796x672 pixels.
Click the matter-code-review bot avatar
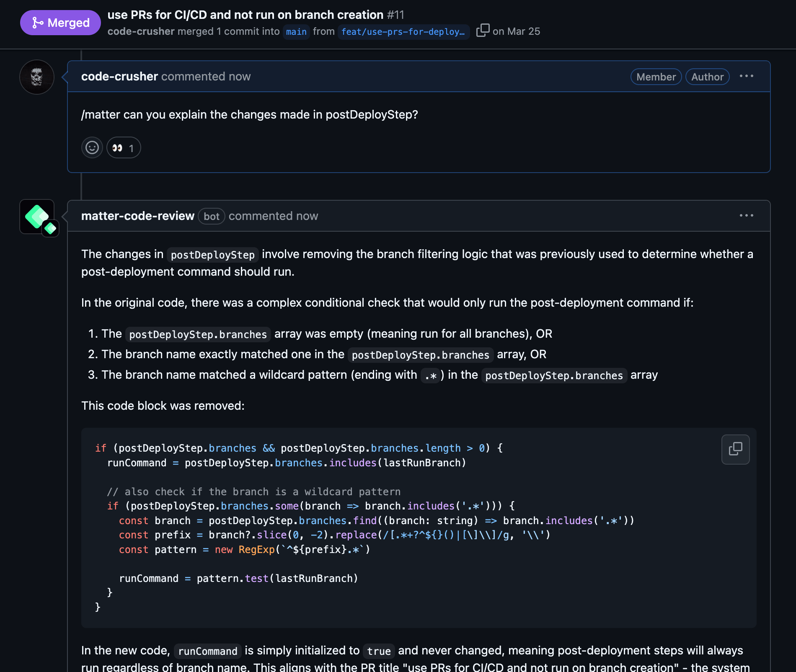coord(37,217)
